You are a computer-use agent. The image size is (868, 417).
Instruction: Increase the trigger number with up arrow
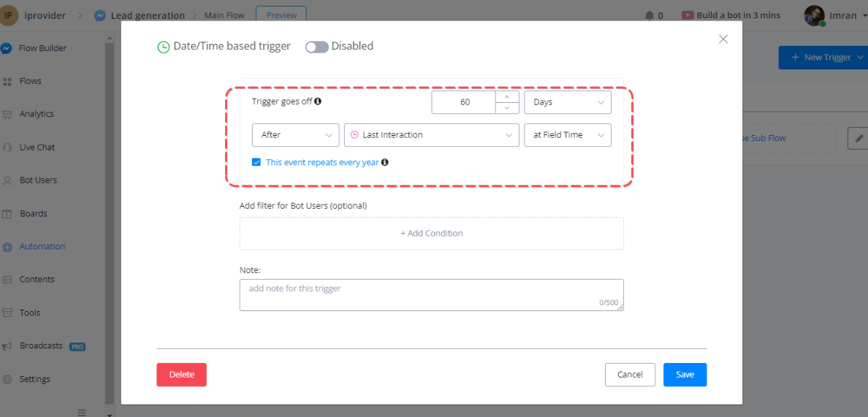click(507, 96)
